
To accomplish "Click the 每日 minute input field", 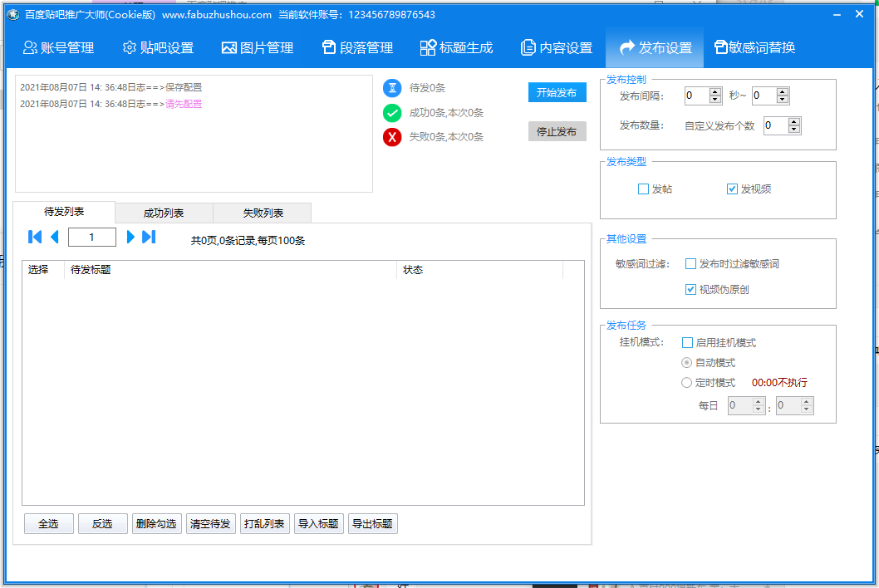I will [788, 405].
